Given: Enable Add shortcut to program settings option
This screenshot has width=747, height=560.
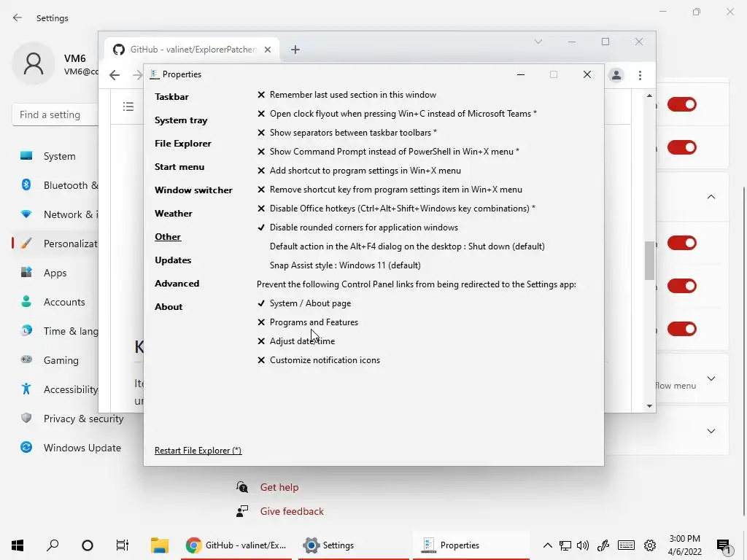Looking at the screenshot, I should [x=359, y=171].
